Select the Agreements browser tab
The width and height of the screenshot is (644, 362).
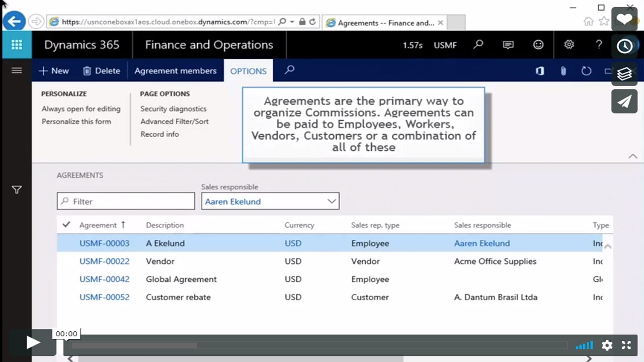click(x=385, y=23)
